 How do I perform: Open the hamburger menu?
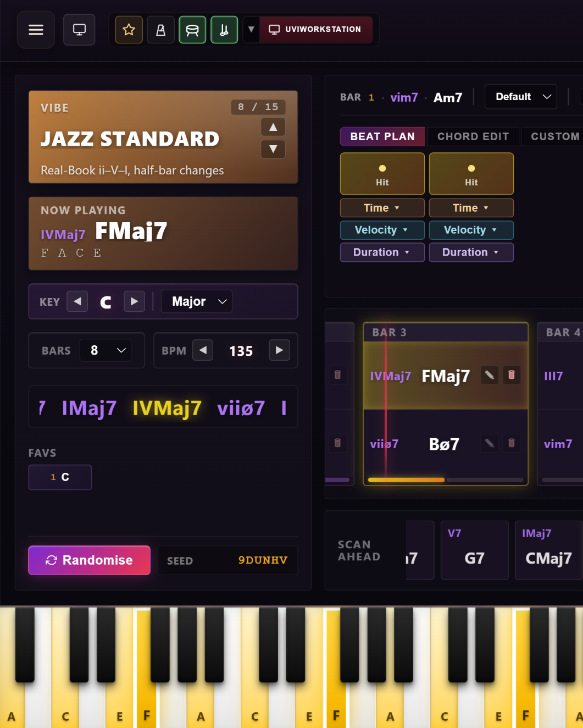tap(36, 30)
